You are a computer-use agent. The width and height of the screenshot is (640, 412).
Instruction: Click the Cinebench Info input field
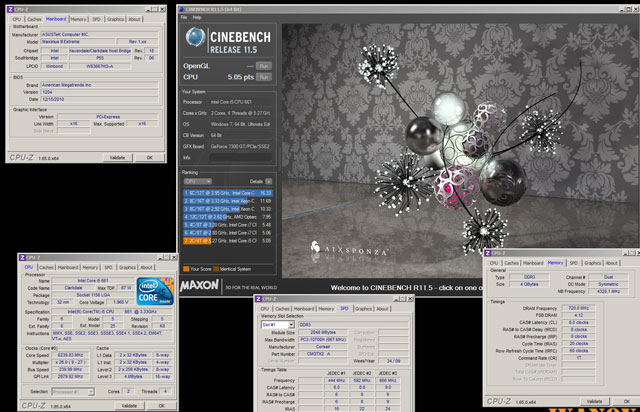[240, 157]
